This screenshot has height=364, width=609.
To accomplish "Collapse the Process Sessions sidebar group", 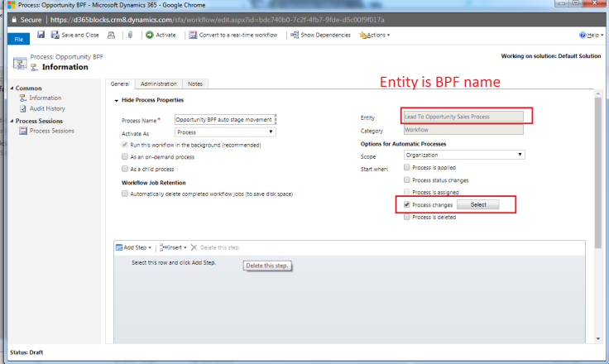I will 12,121.
